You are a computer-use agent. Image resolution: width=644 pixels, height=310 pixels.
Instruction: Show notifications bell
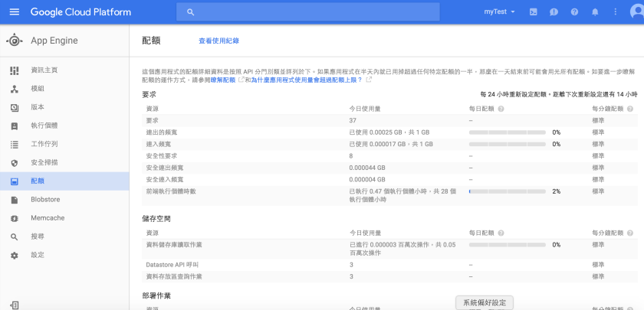pyautogui.click(x=595, y=12)
